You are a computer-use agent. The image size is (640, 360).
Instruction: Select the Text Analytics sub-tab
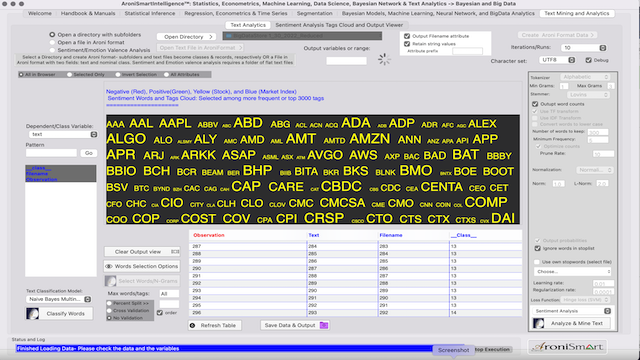pyautogui.click(x=248, y=25)
